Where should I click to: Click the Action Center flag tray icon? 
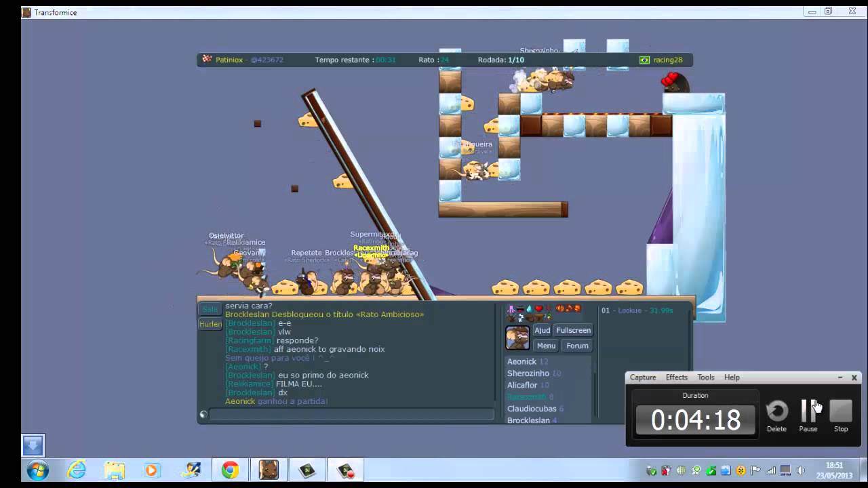[755, 470]
